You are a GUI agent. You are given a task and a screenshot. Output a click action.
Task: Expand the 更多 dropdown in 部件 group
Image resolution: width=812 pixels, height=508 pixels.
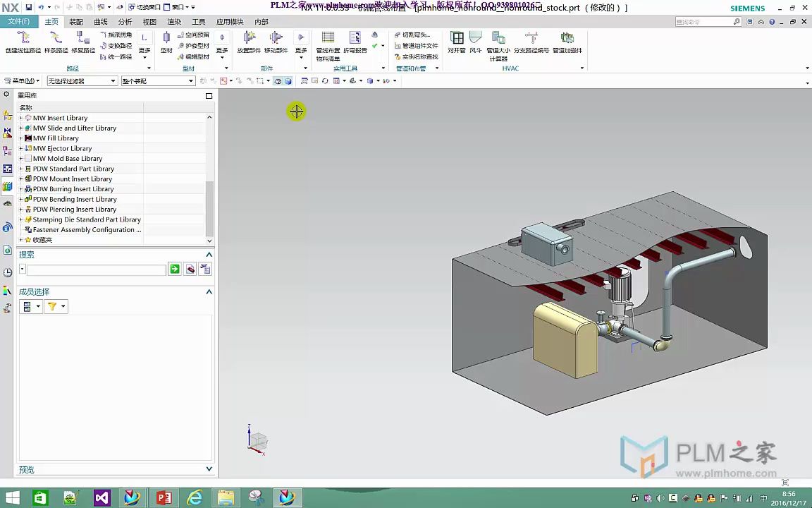click(x=301, y=52)
